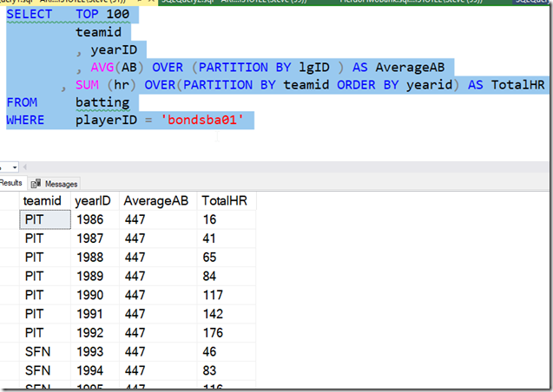Screen dimensions: 553x392
Task: Click the AverageAB column header in results
Action: click(x=158, y=200)
